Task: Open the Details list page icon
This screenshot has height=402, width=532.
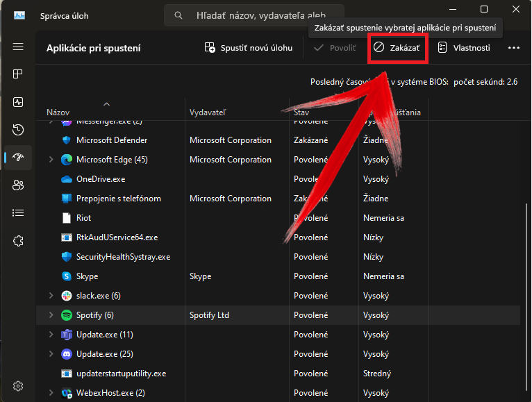Action: [18, 212]
